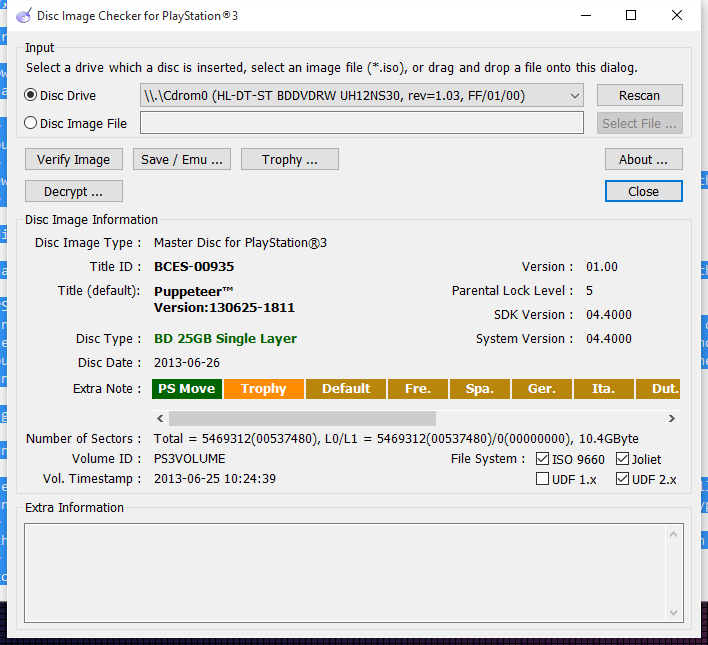
Task: Click inside the Extra Information text box
Action: click(345, 573)
